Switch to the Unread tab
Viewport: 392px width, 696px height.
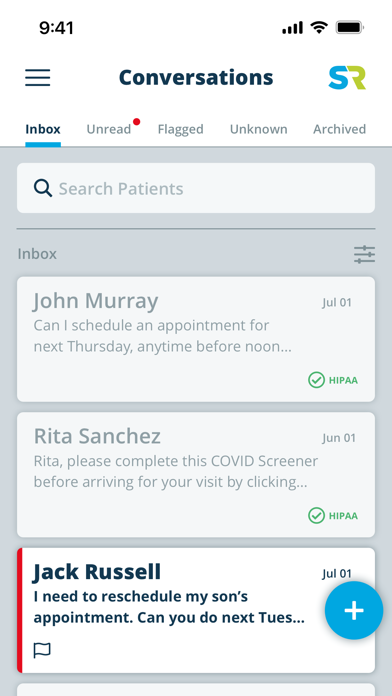click(109, 129)
